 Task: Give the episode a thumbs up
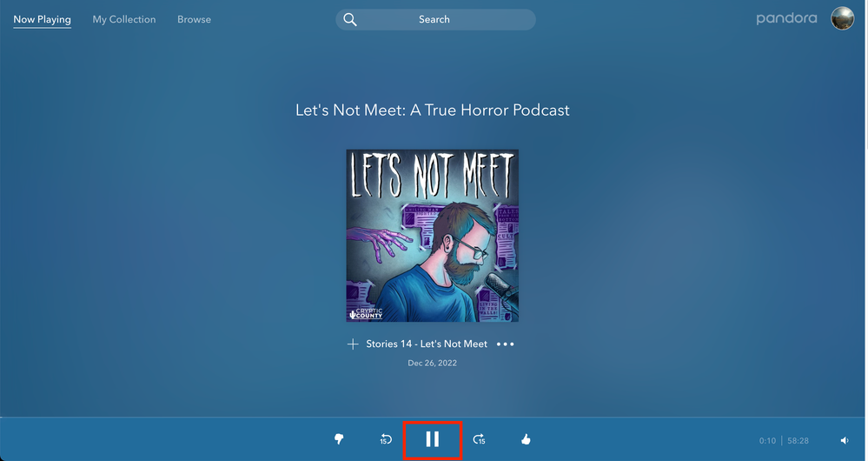526,440
